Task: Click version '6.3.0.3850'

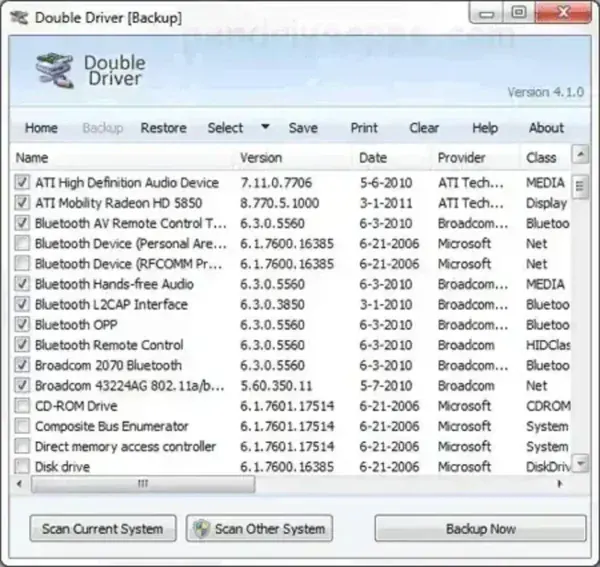Action: pos(272,304)
